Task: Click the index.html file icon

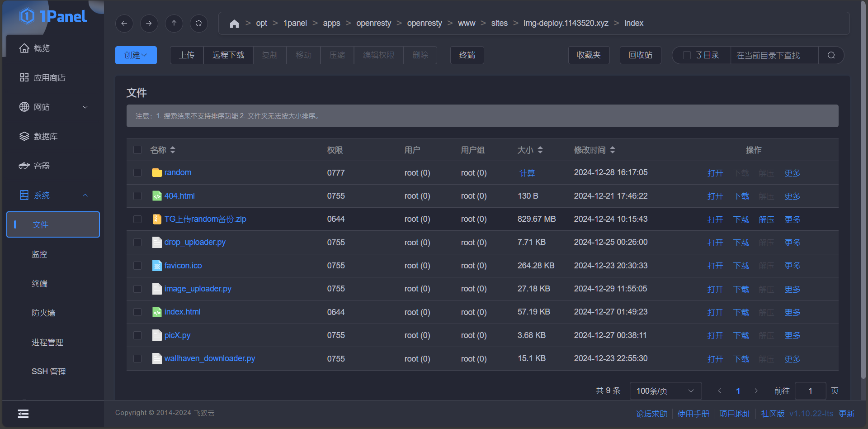Action: point(157,312)
